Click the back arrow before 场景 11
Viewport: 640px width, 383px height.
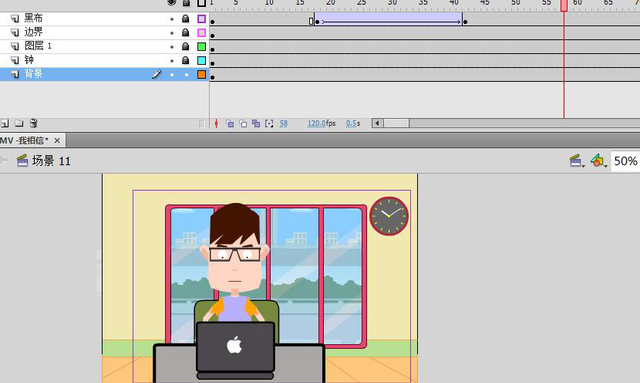(x=4, y=160)
